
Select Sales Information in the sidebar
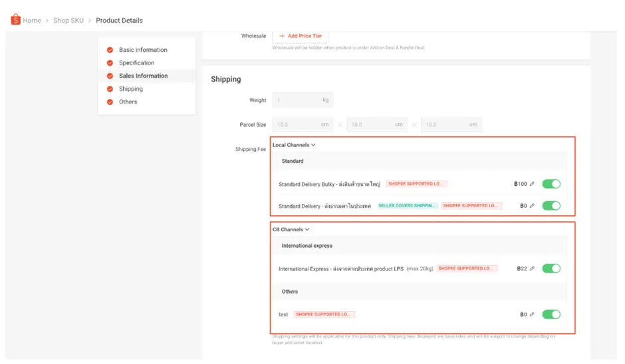143,76
